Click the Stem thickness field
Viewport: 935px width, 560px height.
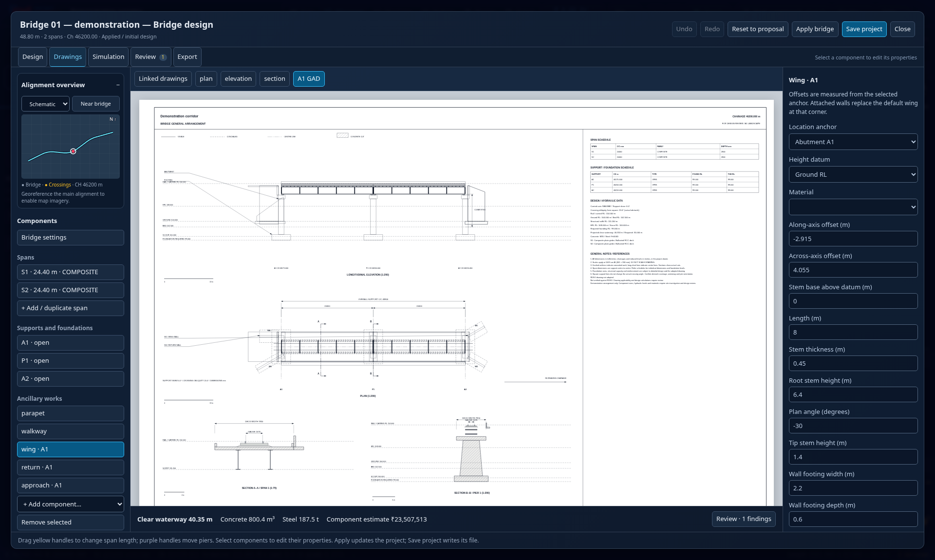[853, 364]
